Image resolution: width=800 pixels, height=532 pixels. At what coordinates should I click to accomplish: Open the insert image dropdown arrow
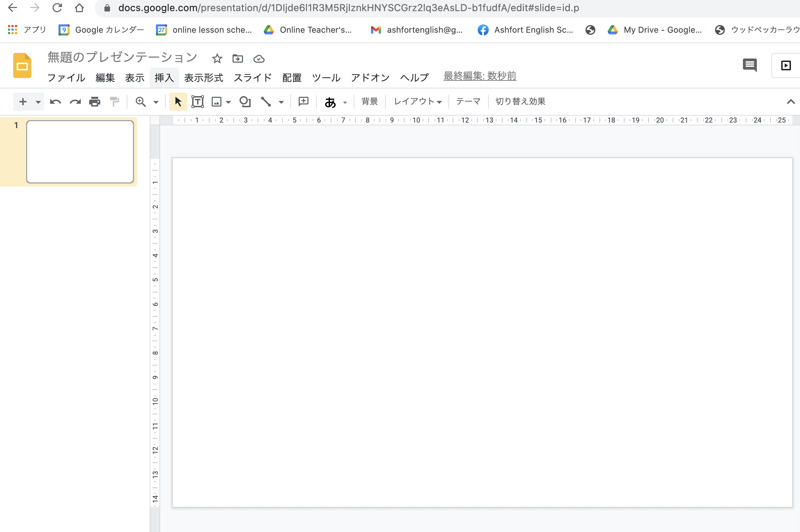[228, 102]
